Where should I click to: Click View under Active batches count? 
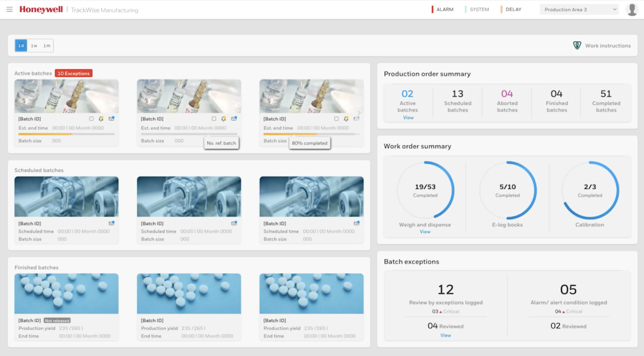click(x=408, y=117)
